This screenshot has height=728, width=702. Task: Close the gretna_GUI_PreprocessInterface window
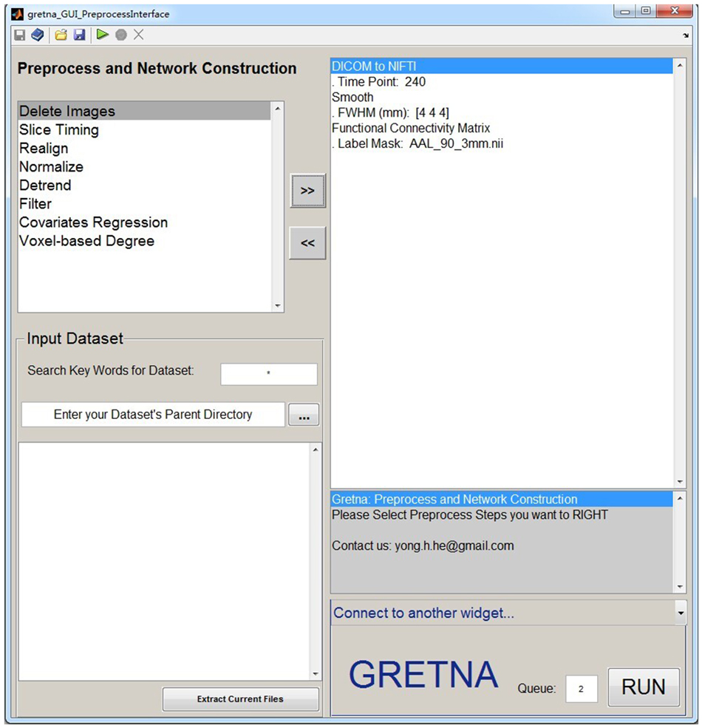coord(675,11)
